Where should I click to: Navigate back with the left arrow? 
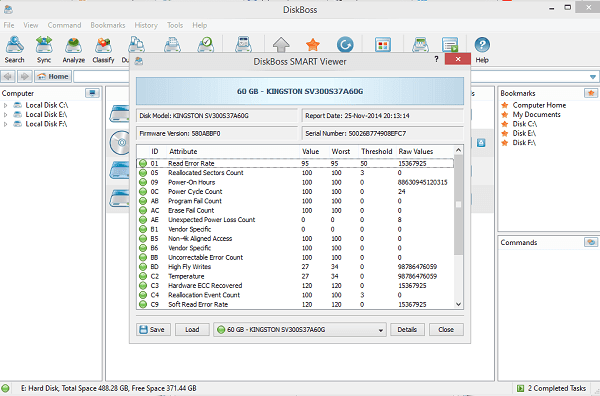[x=8, y=77]
